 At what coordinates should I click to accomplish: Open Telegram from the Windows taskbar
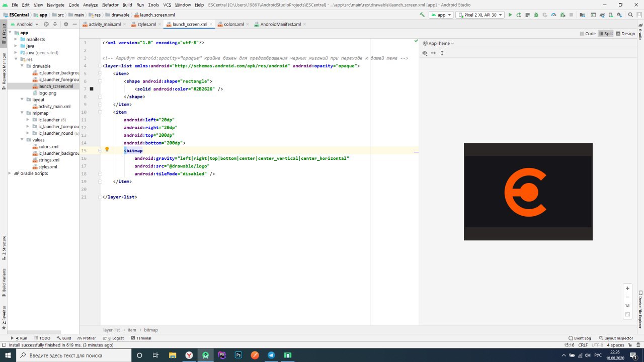271,355
